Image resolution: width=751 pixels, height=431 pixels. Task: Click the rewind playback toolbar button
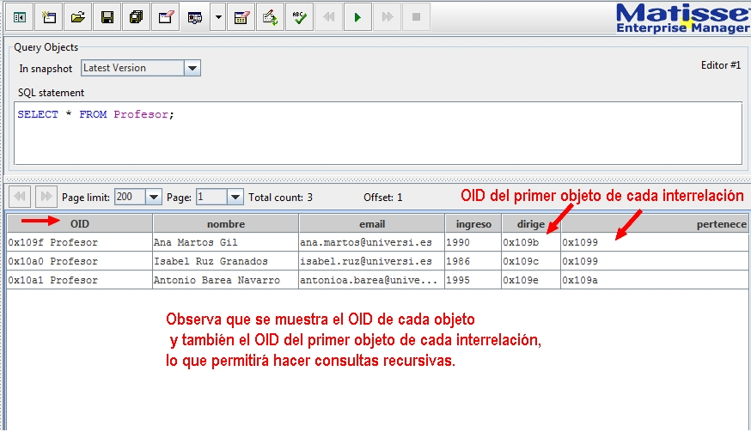click(329, 18)
